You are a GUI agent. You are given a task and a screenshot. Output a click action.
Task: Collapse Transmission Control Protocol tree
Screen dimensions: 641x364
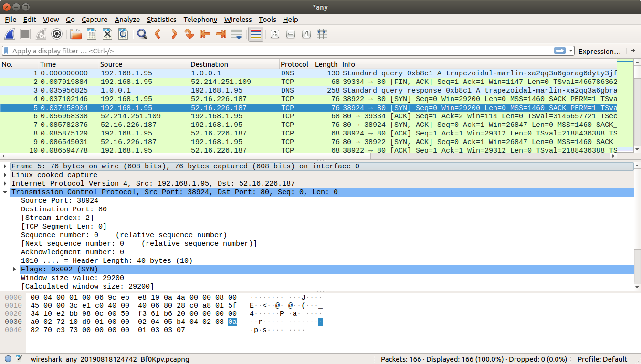tap(5, 192)
